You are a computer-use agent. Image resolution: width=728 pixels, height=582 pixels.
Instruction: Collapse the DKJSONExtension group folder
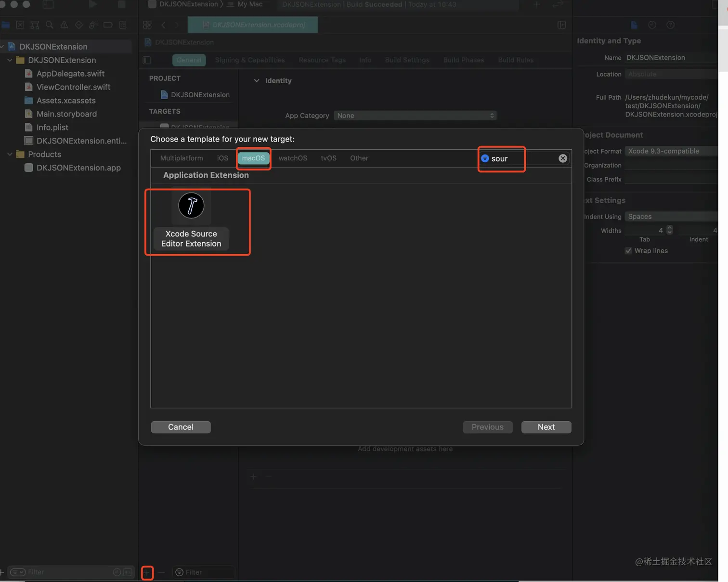pos(10,60)
